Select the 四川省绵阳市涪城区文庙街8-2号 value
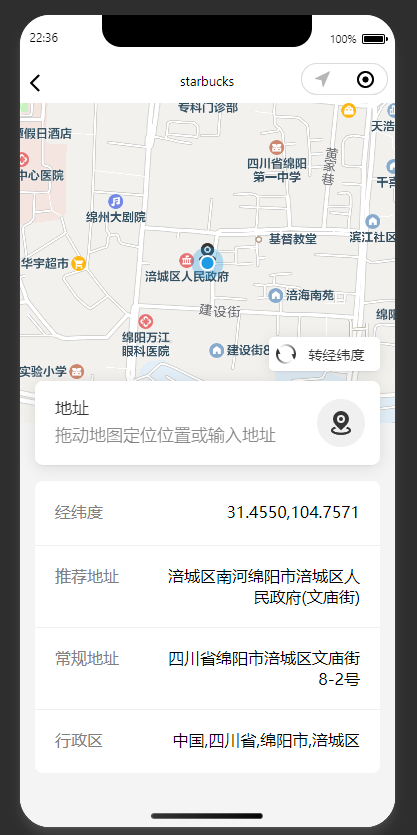The height and width of the screenshot is (835, 417). [264, 669]
